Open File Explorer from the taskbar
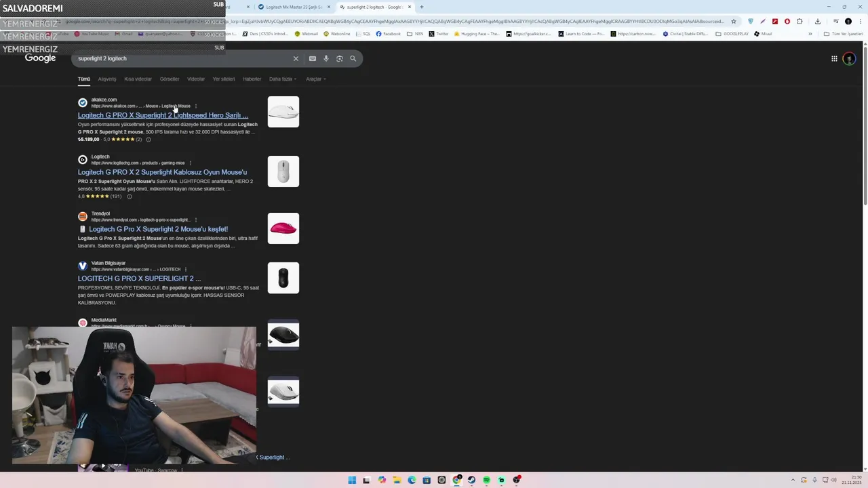The height and width of the screenshot is (488, 868). pos(397,481)
